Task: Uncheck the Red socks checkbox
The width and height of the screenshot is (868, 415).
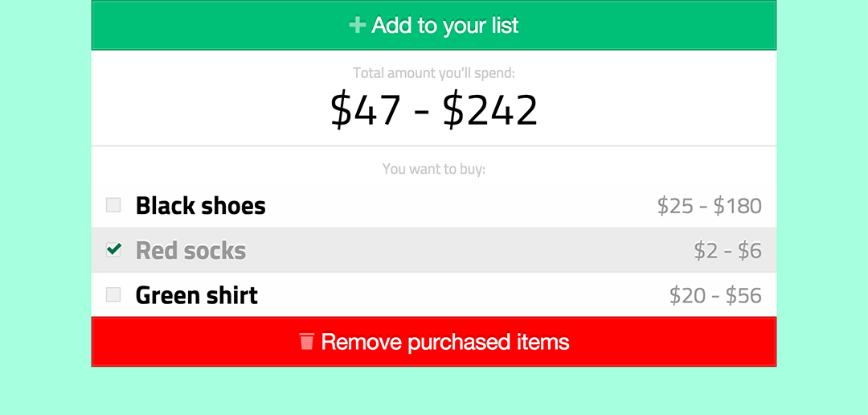Action: pyautogui.click(x=113, y=250)
